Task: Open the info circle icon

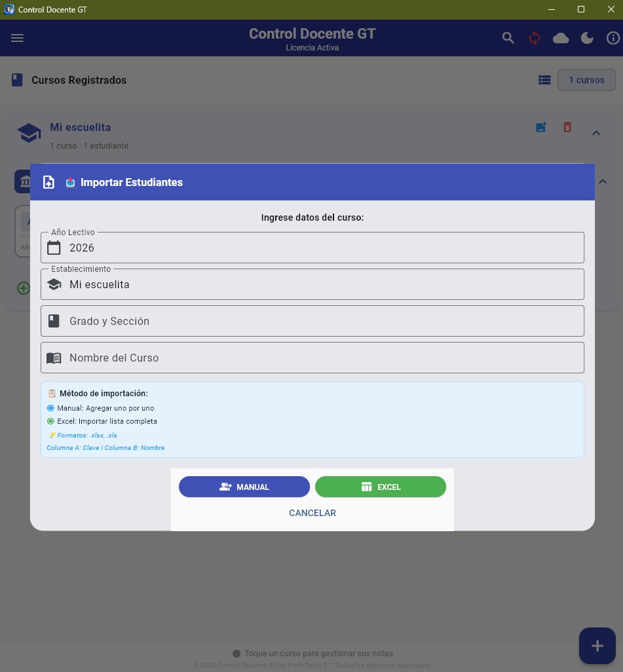Action: pos(613,38)
